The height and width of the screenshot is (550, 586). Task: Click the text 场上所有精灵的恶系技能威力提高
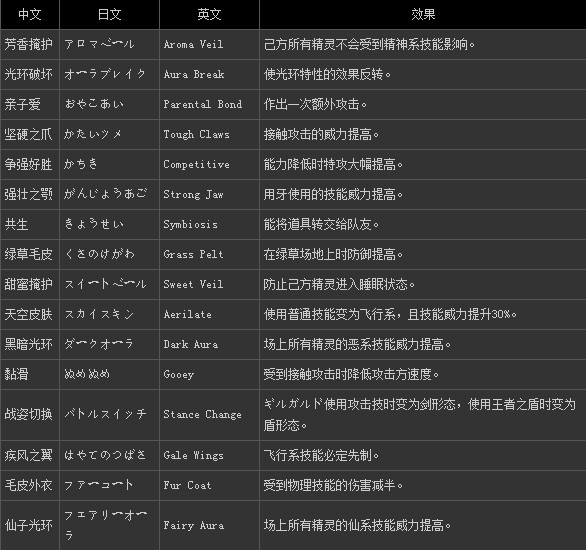357,344
